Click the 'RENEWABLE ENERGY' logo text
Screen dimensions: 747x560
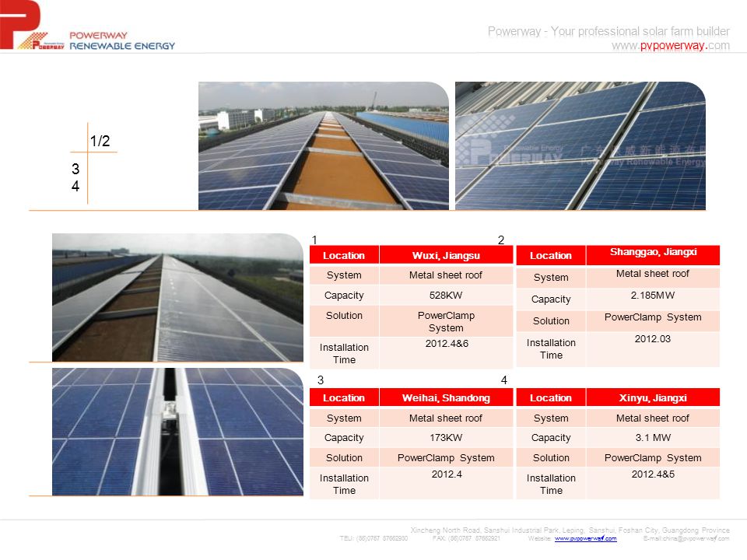(122, 46)
